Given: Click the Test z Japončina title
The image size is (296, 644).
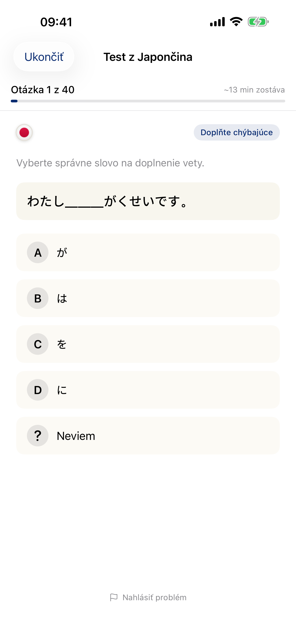Looking at the screenshot, I should [148, 57].
